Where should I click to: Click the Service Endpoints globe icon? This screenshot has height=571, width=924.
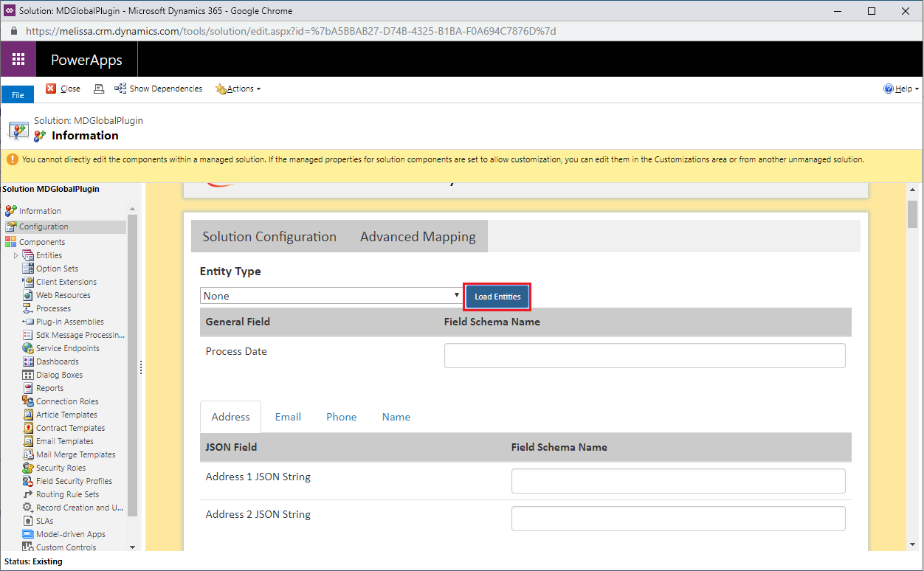click(x=28, y=348)
